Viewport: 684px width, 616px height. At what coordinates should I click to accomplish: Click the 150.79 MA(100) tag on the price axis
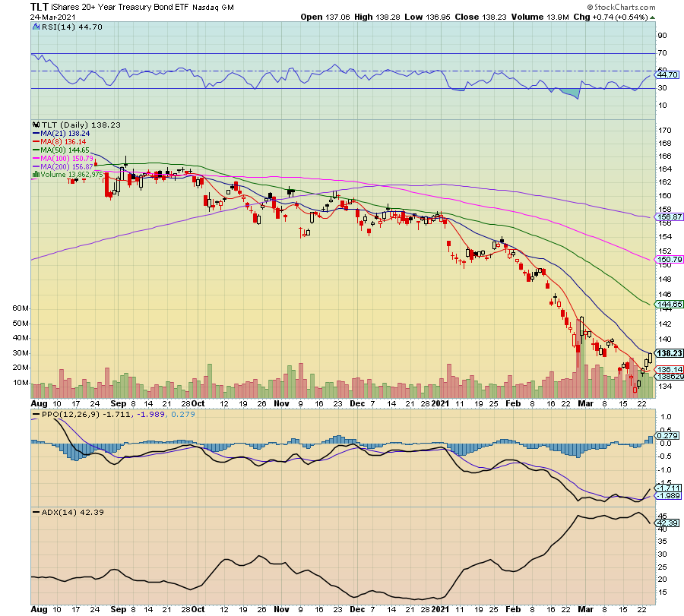coord(670,260)
